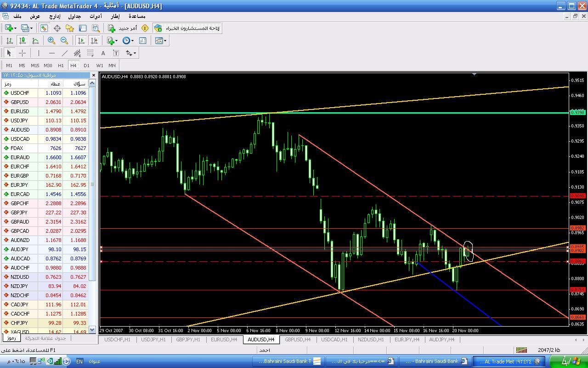Select the Fibonacci retracement tool

[90, 53]
